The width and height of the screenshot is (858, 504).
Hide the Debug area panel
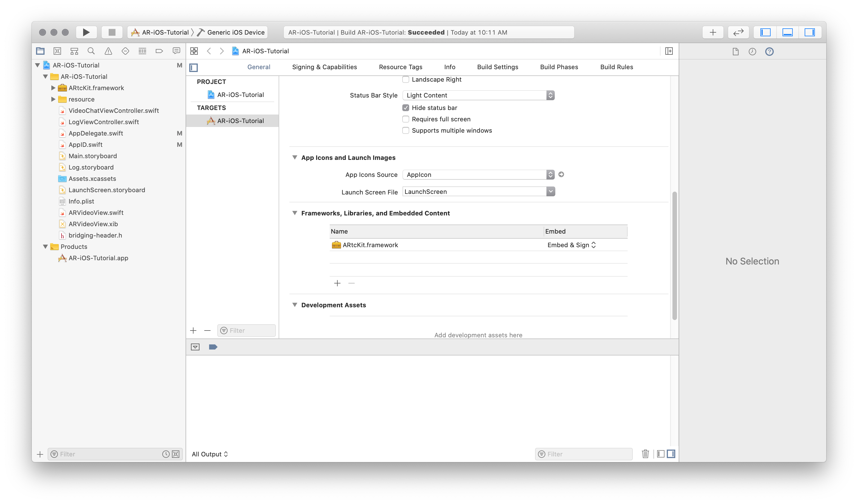point(788,32)
